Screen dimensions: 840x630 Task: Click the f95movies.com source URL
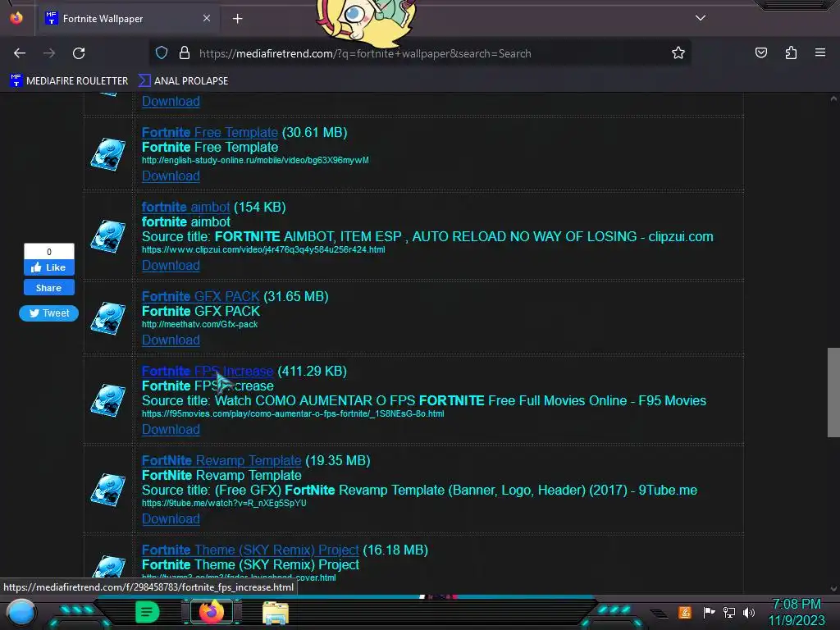pos(293,413)
